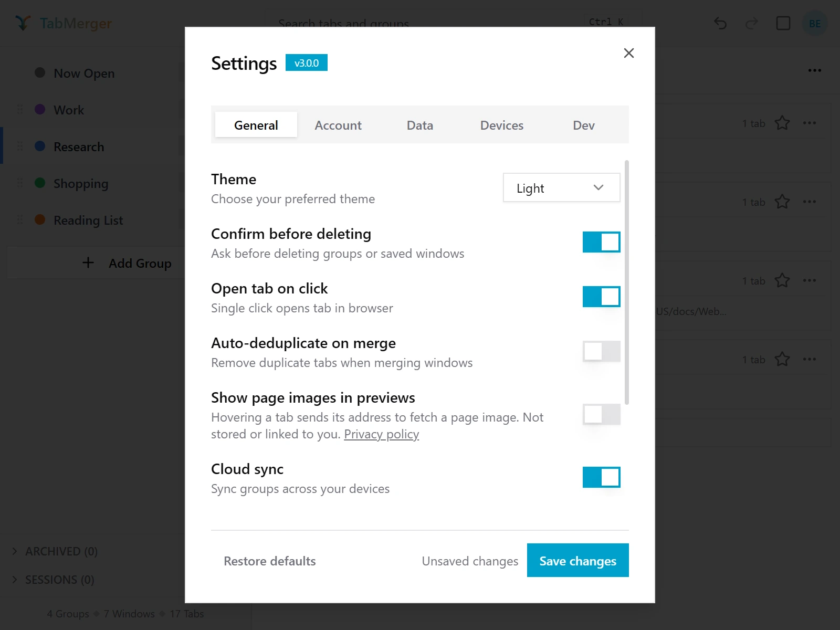Click the redo arrow icon in header
Image resolution: width=840 pixels, height=630 pixels.
752,23
